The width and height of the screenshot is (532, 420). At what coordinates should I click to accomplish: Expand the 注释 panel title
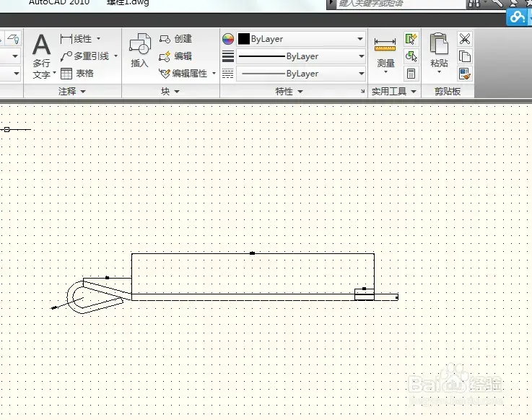click(72, 91)
